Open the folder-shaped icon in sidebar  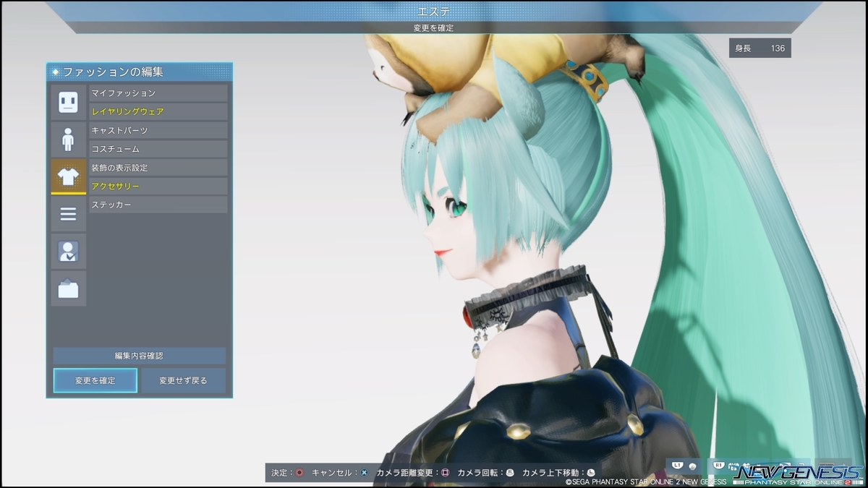(68, 288)
